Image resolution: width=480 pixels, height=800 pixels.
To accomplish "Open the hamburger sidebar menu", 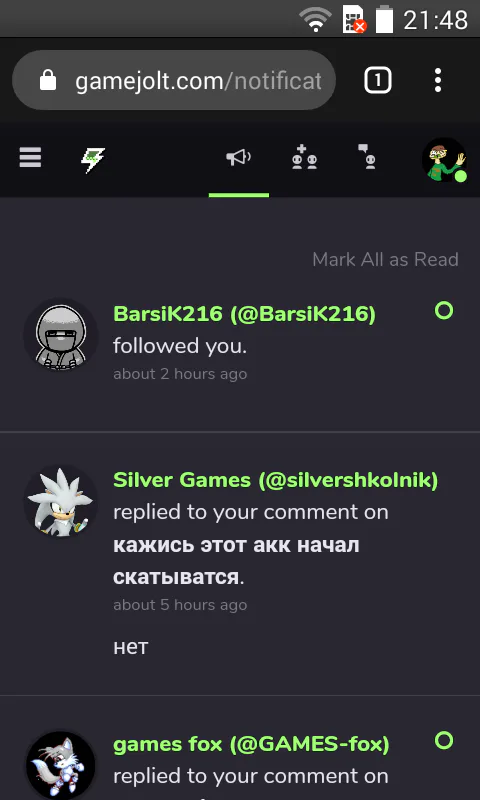I will [x=30, y=158].
